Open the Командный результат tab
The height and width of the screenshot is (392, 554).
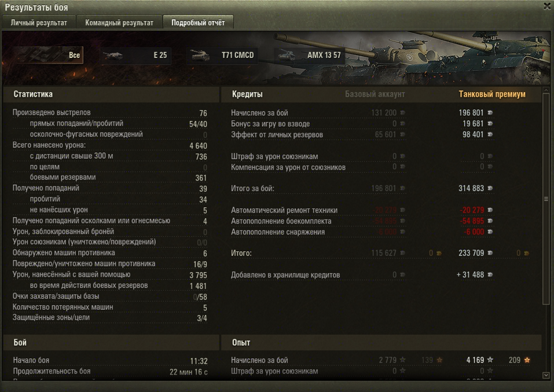[x=119, y=23]
